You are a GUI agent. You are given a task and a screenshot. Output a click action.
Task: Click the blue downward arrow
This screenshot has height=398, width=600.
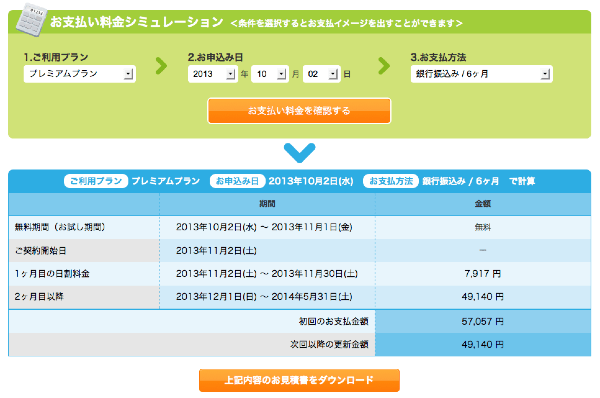[300, 153]
